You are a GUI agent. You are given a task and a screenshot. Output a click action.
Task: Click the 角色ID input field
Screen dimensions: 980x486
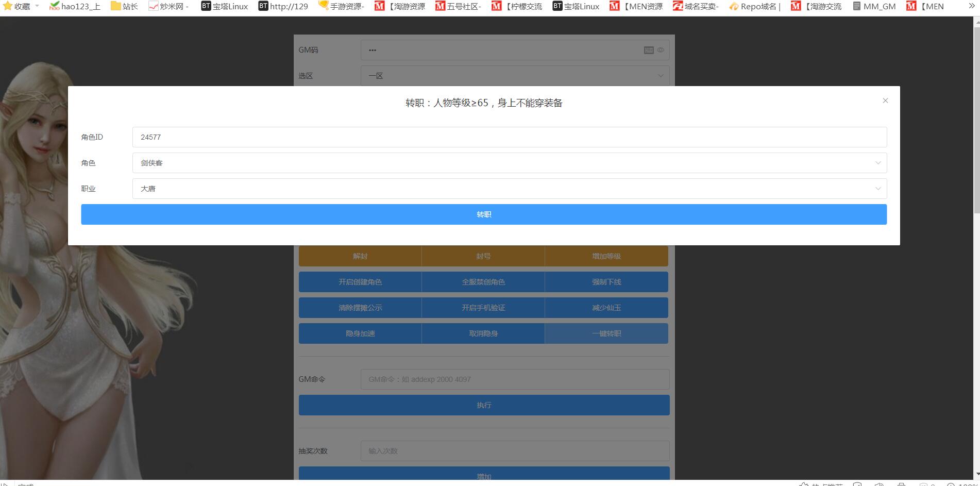click(509, 137)
